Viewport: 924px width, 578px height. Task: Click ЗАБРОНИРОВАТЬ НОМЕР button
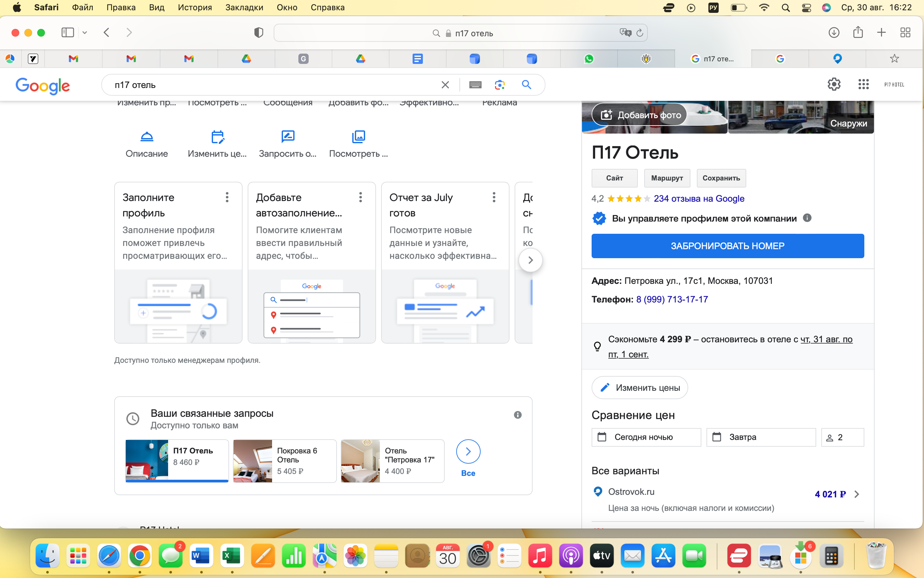pos(727,246)
